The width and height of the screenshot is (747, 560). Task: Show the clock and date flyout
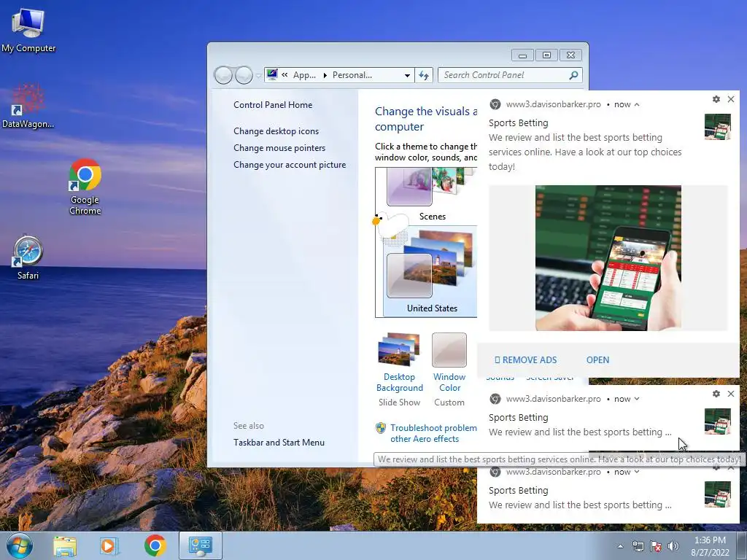(x=710, y=546)
